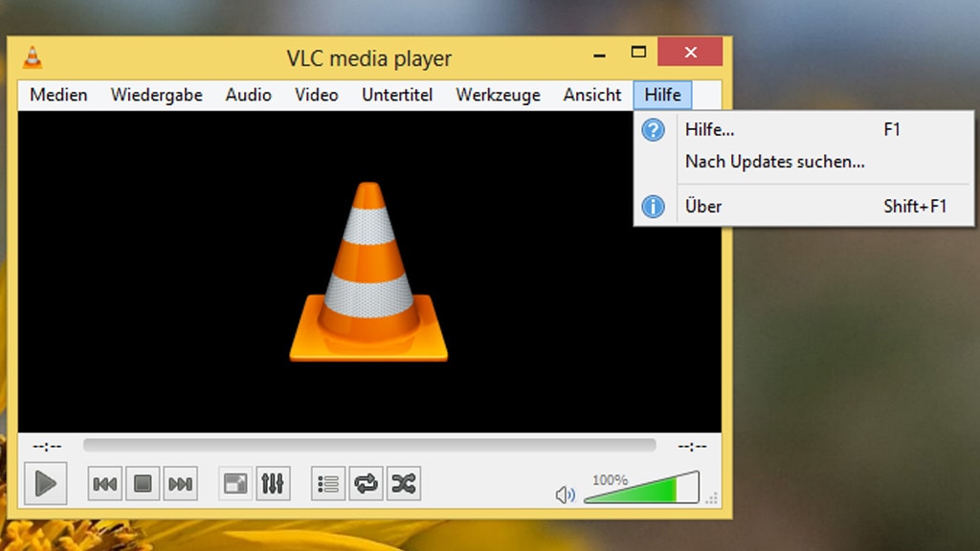Screen dimensions: 980x551
Task: Toggle fullscreen video mode
Action: [x=235, y=484]
